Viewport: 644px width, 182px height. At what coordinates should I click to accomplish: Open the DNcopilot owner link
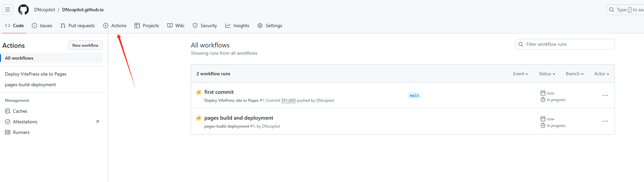tap(45, 10)
